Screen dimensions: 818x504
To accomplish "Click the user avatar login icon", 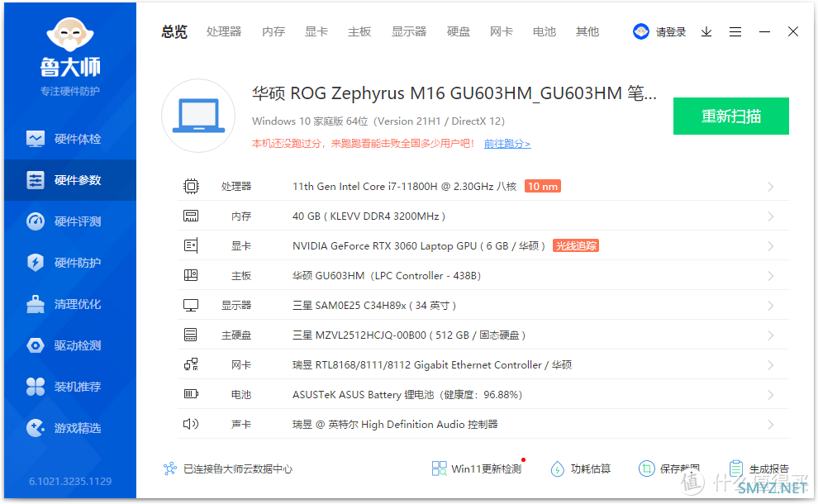I will [640, 32].
